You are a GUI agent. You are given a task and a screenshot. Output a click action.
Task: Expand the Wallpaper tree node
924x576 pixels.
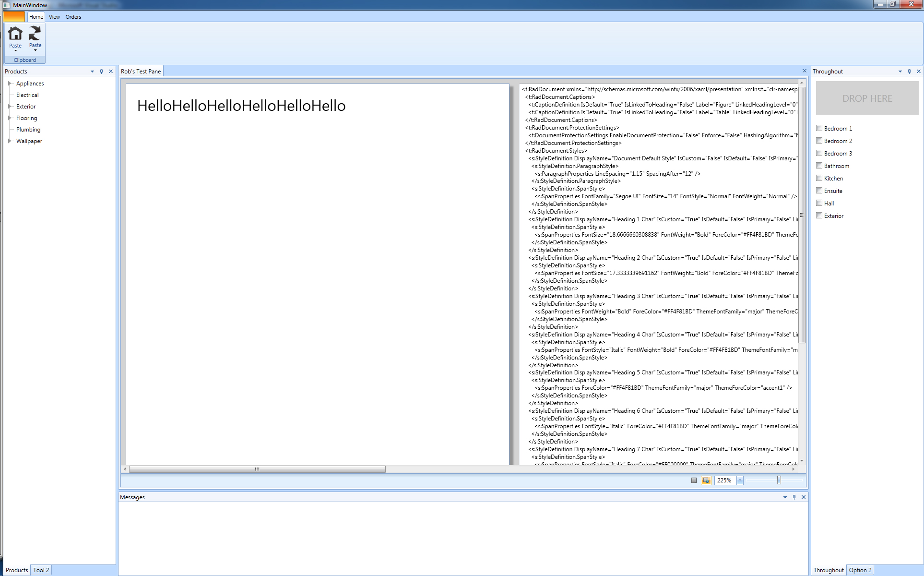[10, 141]
